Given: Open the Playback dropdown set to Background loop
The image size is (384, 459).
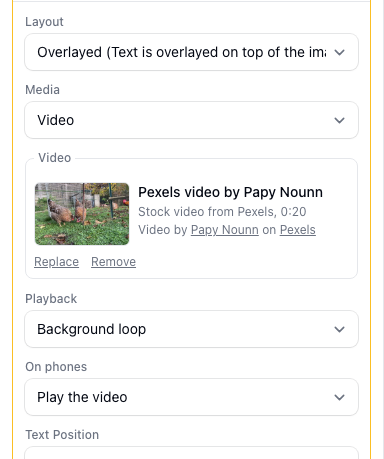Looking at the screenshot, I should 192,329.
